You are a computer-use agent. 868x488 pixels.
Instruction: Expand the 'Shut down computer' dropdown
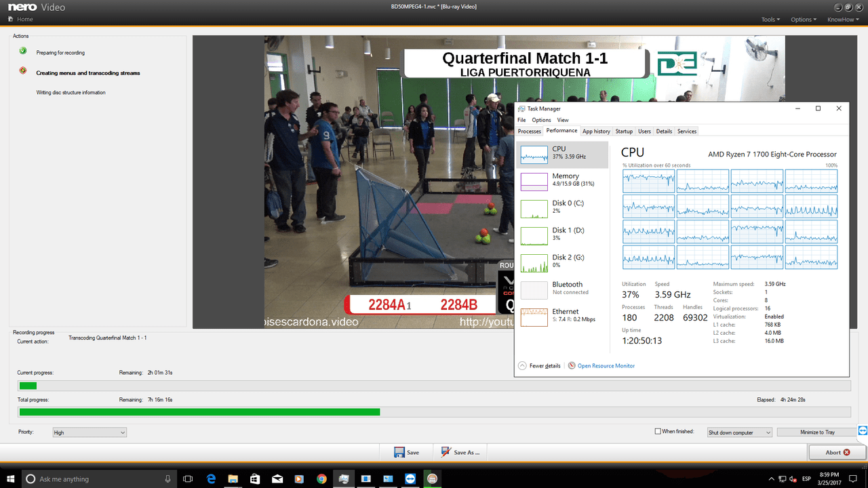tap(739, 432)
